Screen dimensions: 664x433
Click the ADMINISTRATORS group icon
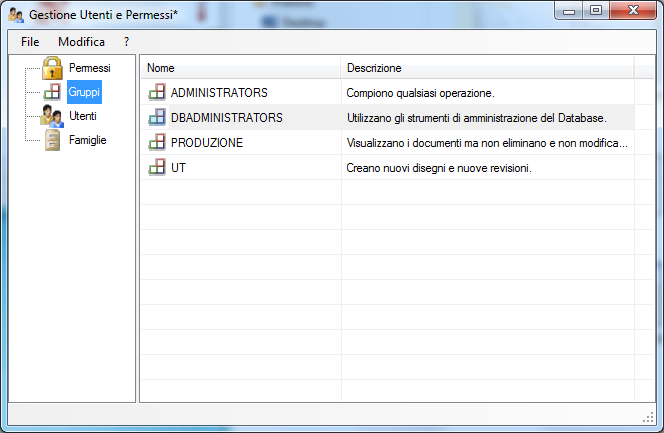click(157, 92)
